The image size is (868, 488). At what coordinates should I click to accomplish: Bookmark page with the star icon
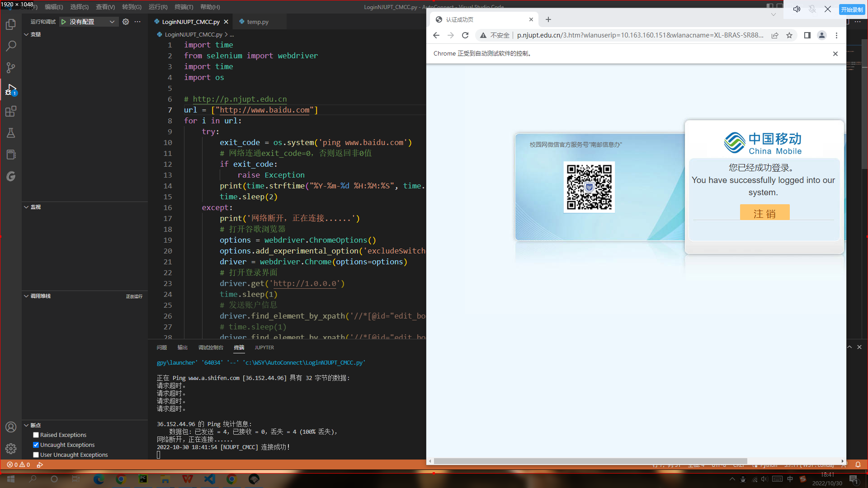(x=789, y=35)
